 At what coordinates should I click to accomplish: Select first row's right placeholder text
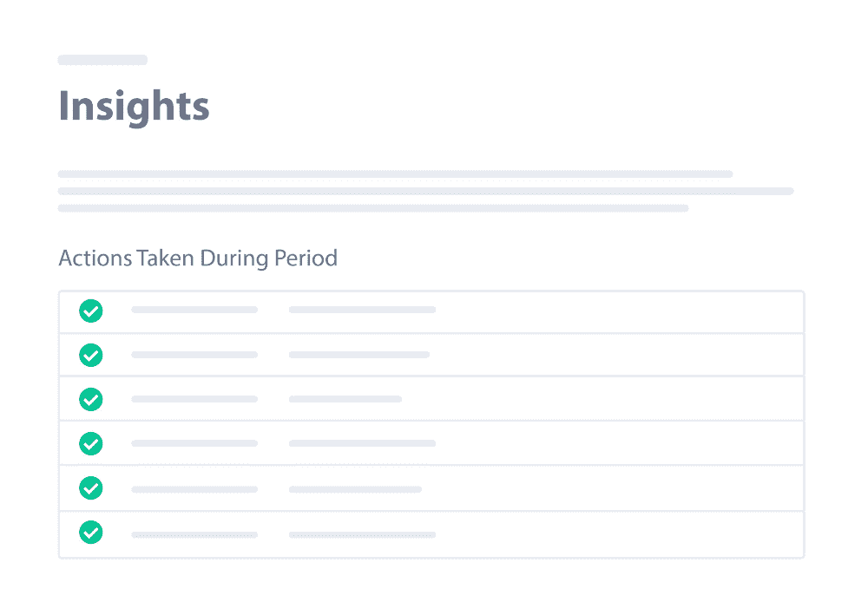362,310
